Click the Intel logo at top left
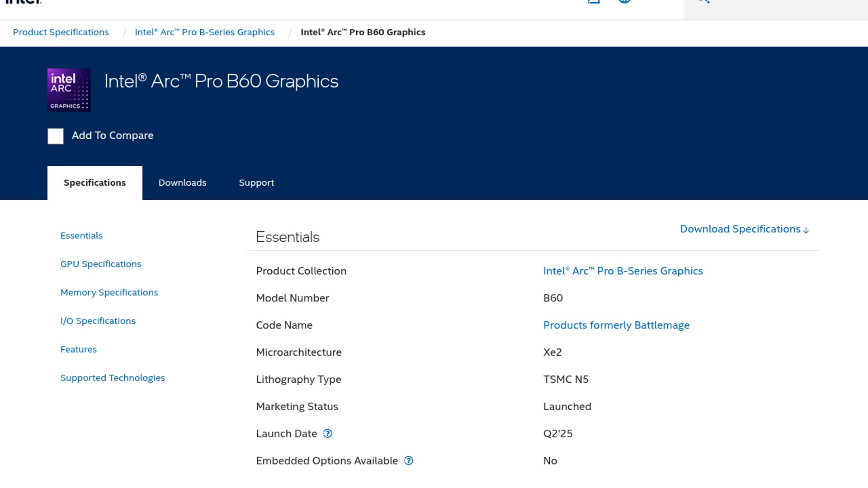This screenshot has height=488, width=868. tap(24, 2)
